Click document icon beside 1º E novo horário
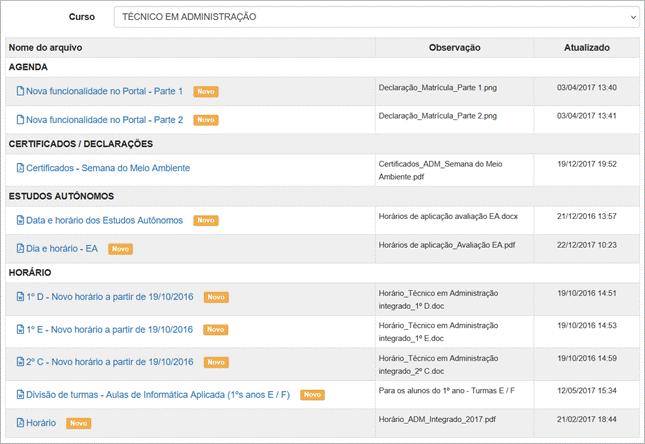Image resolution: width=645 pixels, height=444 pixels. pos(20,329)
